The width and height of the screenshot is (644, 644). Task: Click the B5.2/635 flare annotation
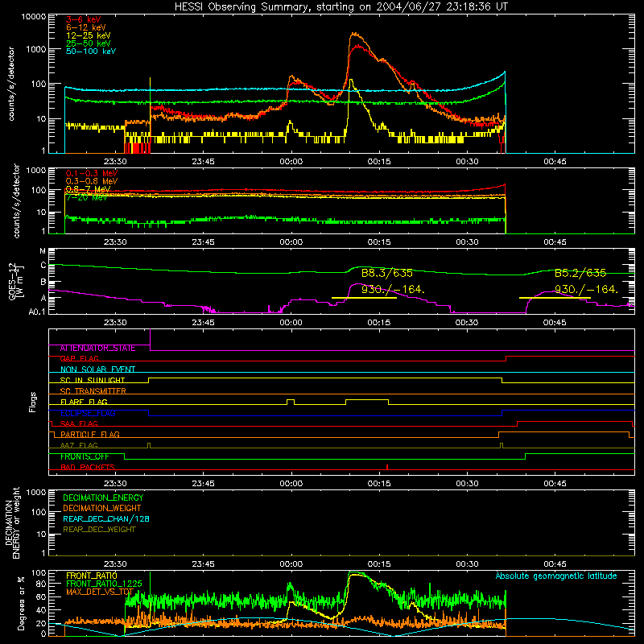coord(580,273)
